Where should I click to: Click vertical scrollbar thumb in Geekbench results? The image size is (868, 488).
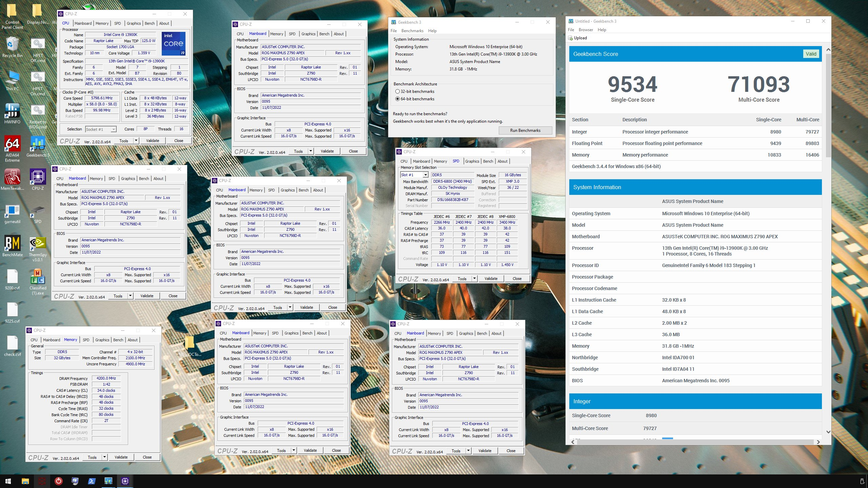pos(828,106)
